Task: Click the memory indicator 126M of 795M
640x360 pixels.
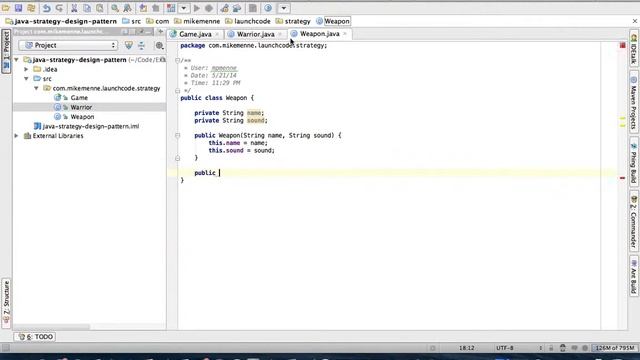Action: [x=614, y=348]
